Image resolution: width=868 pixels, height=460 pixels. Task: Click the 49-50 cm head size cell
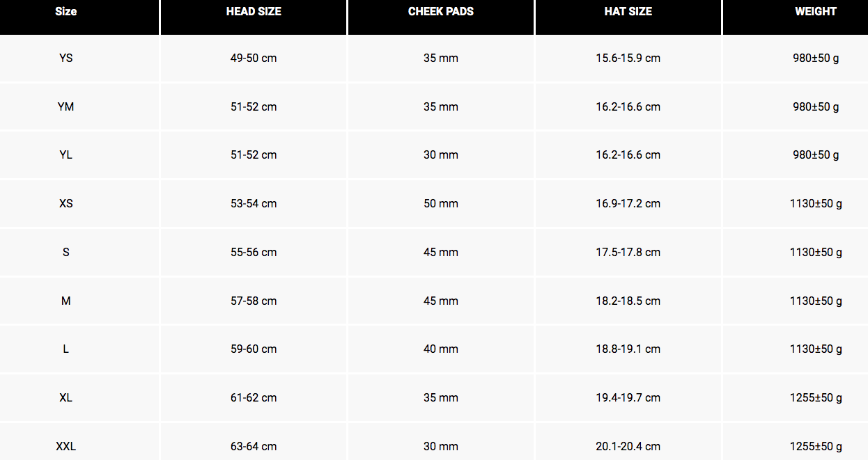pyautogui.click(x=254, y=58)
